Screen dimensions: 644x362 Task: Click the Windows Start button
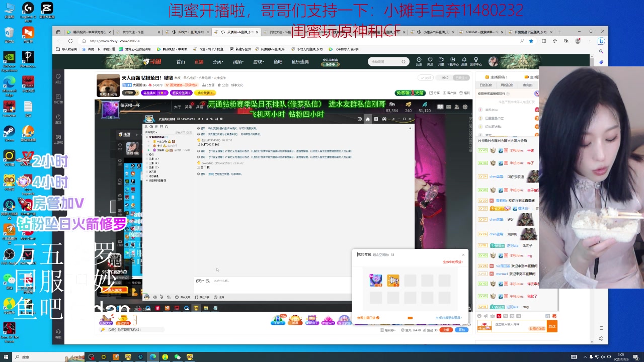pos(6,357)
